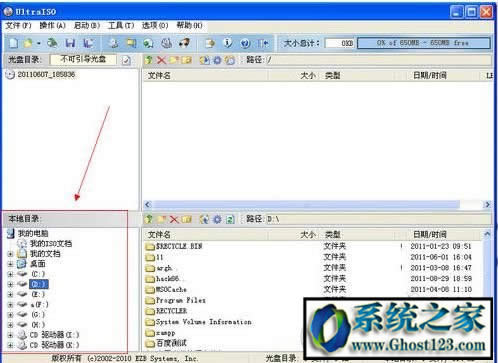The image size is (498, 363).
Task: Click the gear settings icon in upper pane toolbar
Action: tap(217, 60)
